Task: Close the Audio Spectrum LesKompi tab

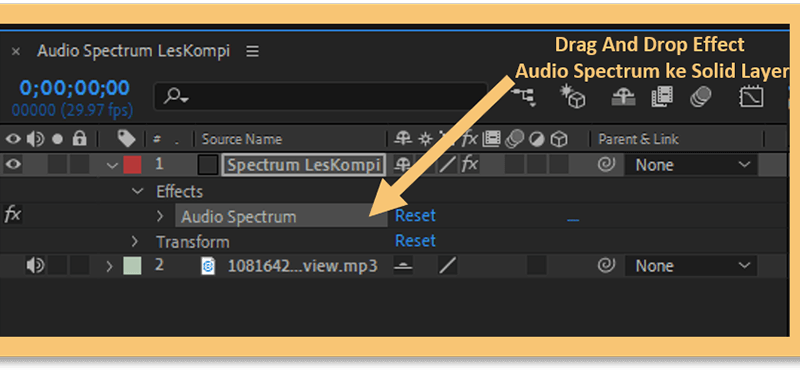Action: click(x=16, y=51)
